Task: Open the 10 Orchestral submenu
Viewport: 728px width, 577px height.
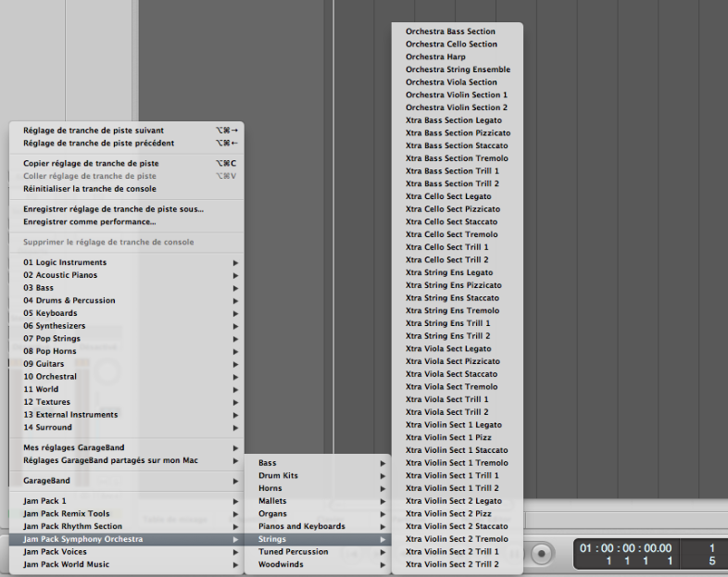Action: point(126,376)
